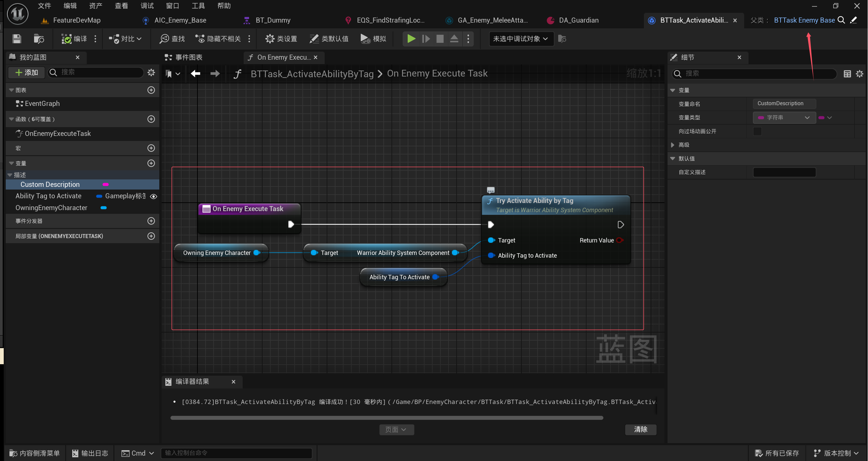Screen dimensions: 868x461
Task: Open parent class BTTask Enemy Base link
Action: tap(804, 20)
